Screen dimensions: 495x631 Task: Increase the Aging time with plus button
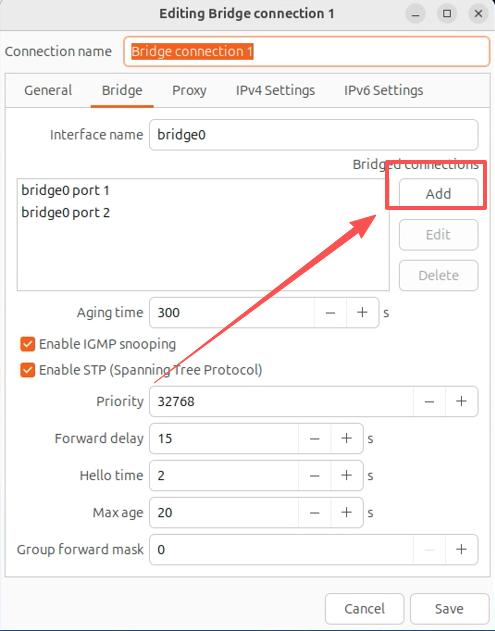coord(362,313)
